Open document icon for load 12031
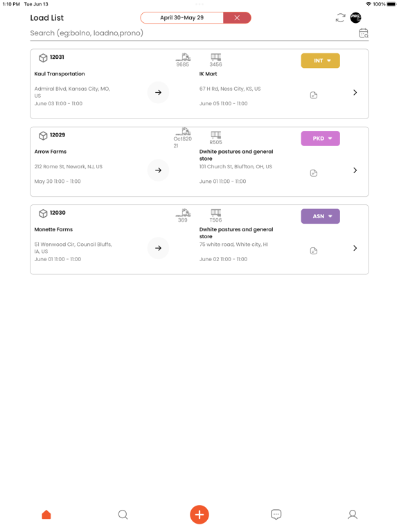This screenshot has width=399, height=532. 314,96
